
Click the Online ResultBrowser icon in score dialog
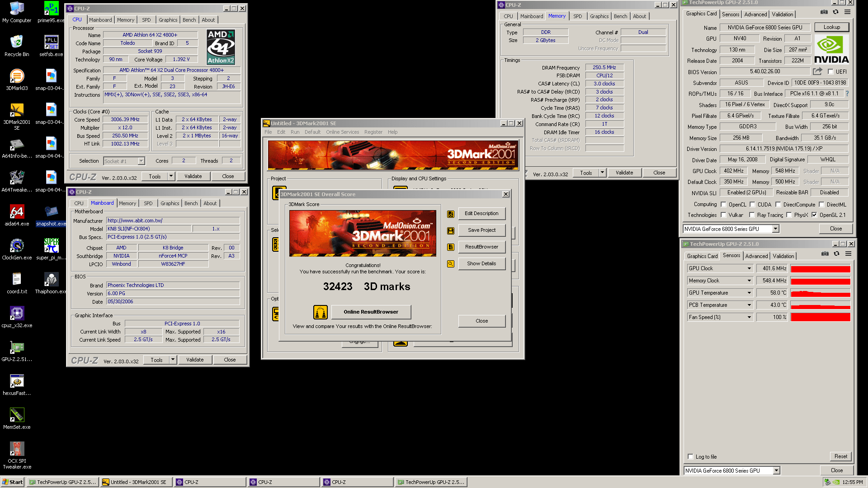[x=321, y=312]
